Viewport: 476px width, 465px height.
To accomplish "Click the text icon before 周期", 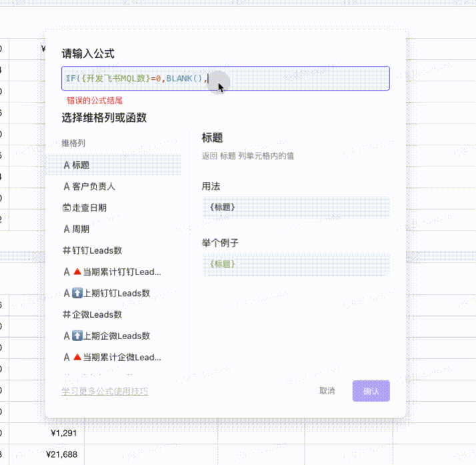I will tap(66, 229).
